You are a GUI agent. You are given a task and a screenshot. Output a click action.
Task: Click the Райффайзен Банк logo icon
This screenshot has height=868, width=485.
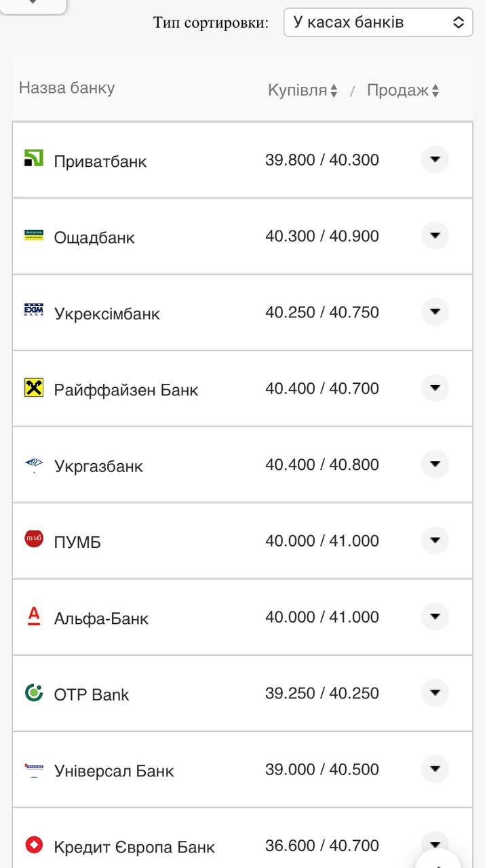tap(34, 387)
